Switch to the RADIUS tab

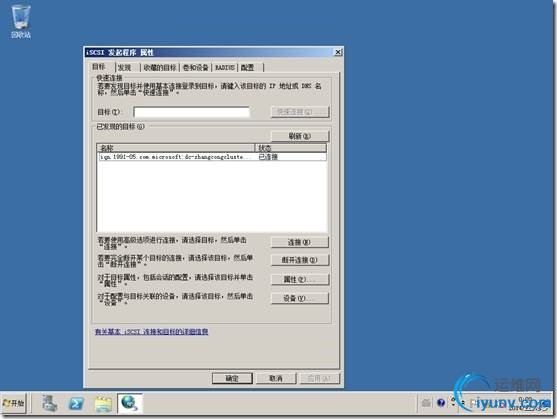(x=225, y=67)
